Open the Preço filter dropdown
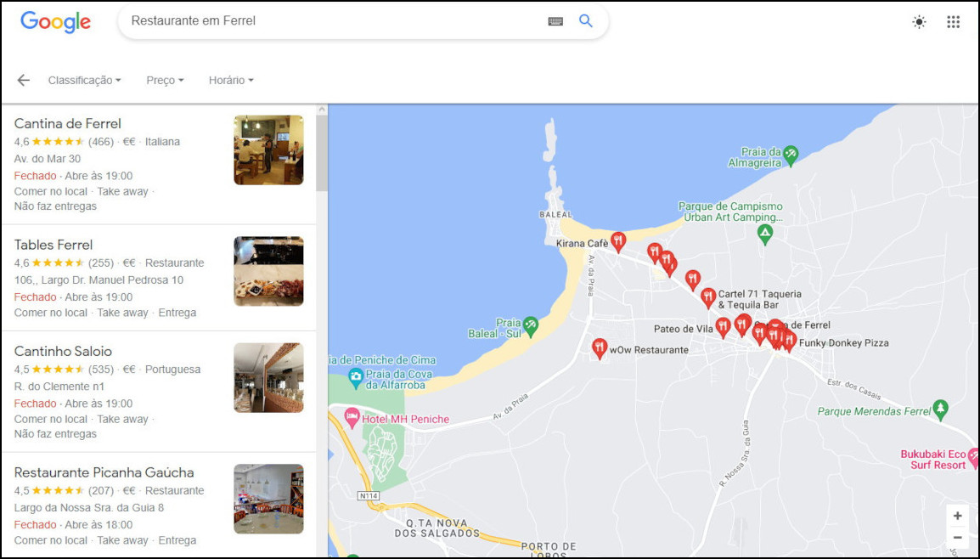The image size is (980, 559). (165, 80)
